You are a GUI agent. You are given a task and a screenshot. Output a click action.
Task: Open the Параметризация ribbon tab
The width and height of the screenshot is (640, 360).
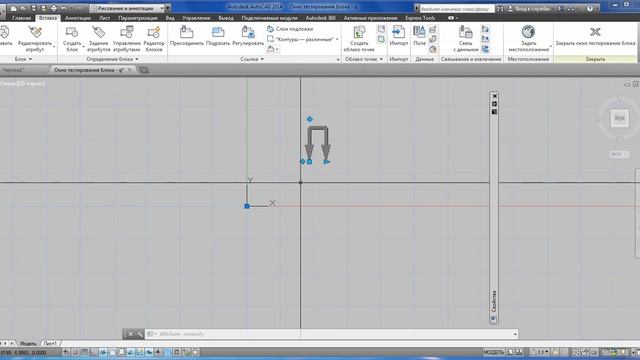(x=138, y=18)
